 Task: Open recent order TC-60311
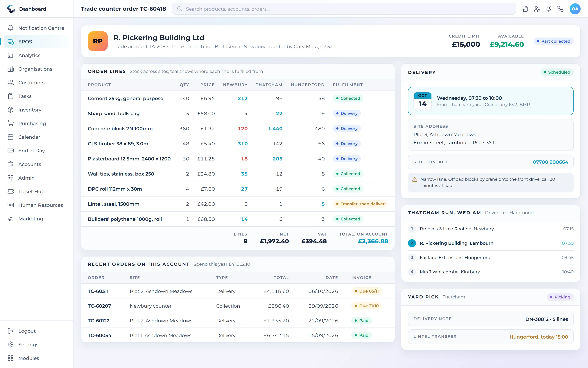tap(98, 291)
